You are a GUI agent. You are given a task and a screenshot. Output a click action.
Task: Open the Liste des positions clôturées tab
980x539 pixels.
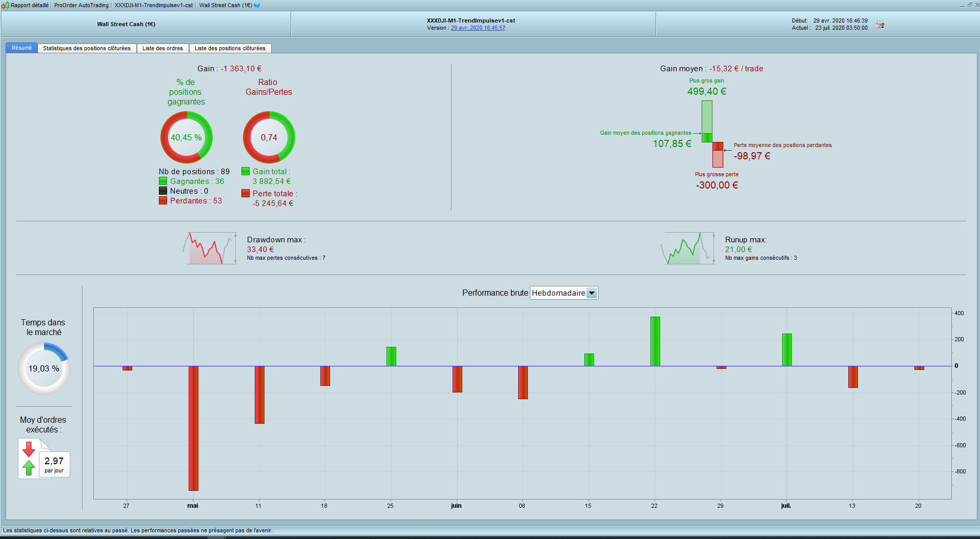[x=230, y=48]
